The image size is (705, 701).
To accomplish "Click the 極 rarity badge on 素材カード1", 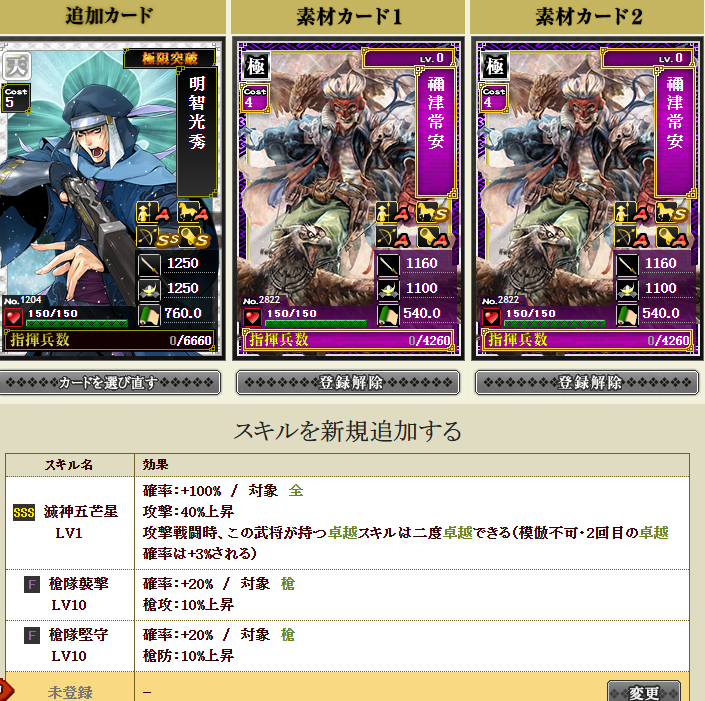I will point(256,66).
